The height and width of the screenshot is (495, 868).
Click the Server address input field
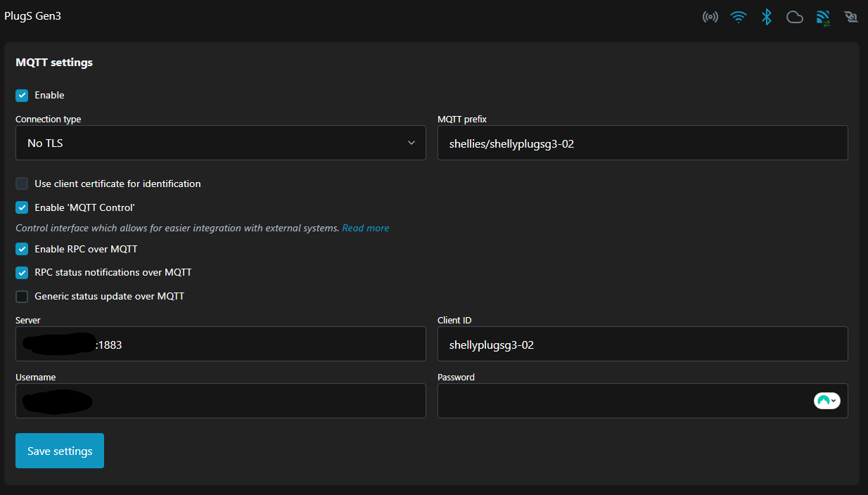point(260,345)
